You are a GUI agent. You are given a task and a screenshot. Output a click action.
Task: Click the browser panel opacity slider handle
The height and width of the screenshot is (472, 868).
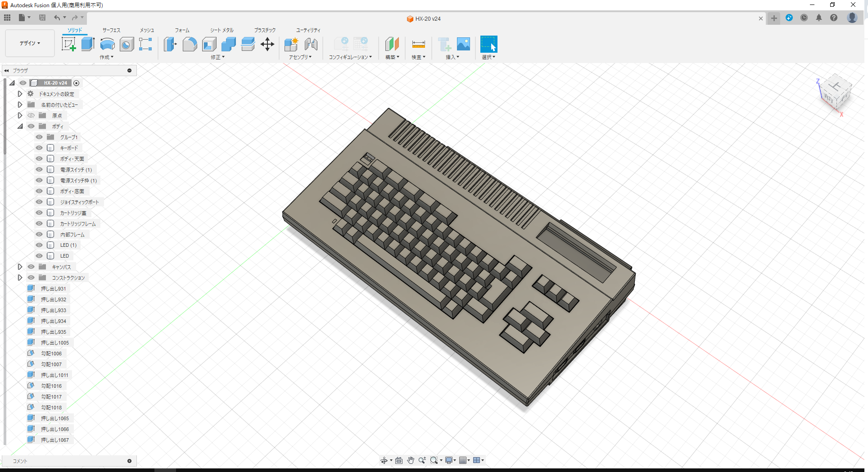[x=129, y=70]
